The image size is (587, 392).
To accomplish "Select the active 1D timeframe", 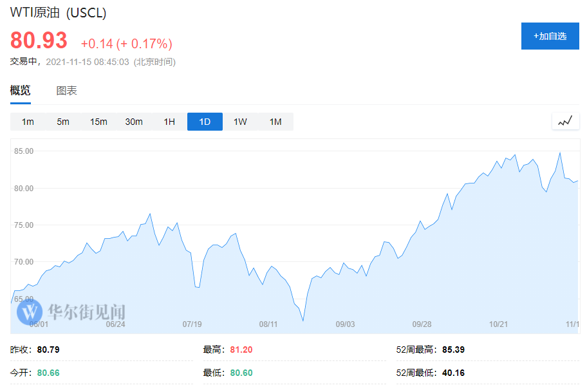I will click(205, 122).
